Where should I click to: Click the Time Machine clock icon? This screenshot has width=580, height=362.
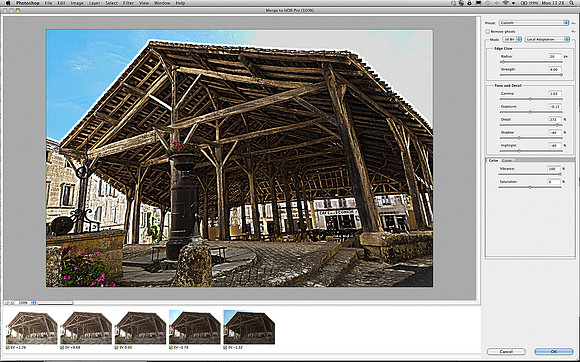[487, 3]
